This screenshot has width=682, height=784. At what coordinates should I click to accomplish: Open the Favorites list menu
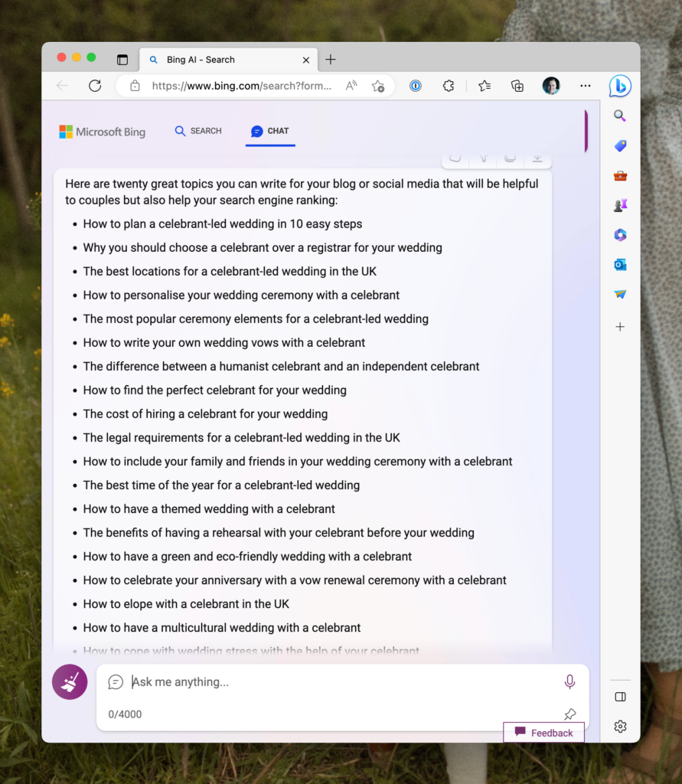pos(485,86)
